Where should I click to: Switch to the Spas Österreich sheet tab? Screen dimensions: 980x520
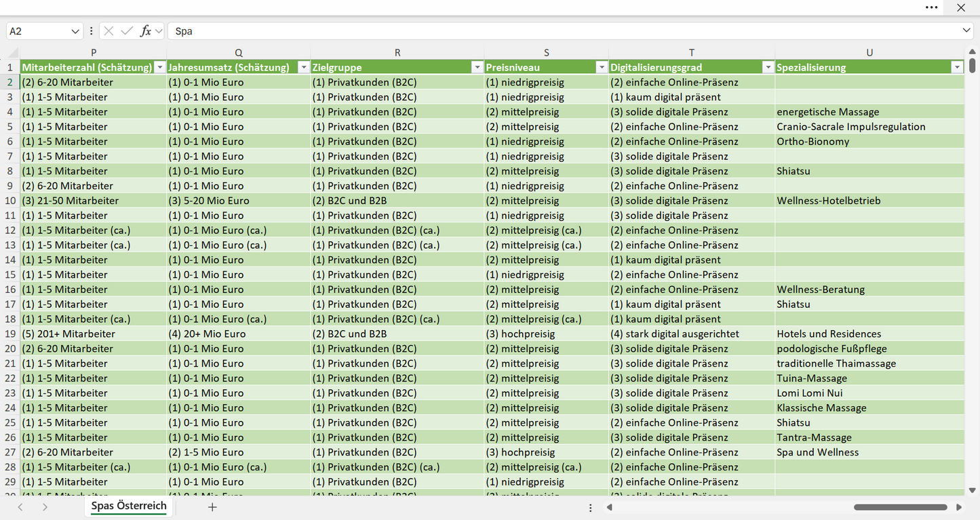click(129, 506)
